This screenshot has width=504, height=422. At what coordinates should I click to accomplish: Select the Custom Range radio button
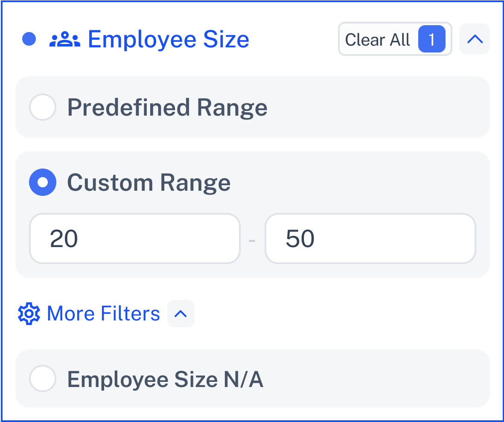pyautogui.click(x=43, y=182)
